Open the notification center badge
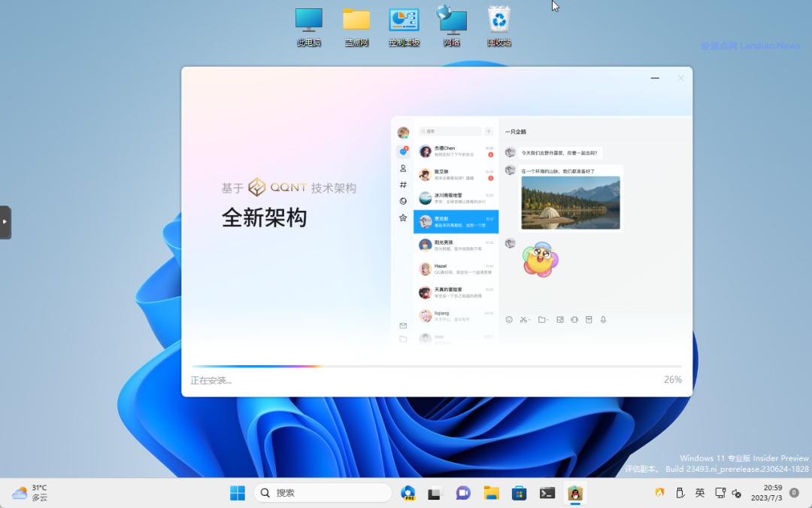The width and height of the screenshot is (812, 508). (794, 492)
